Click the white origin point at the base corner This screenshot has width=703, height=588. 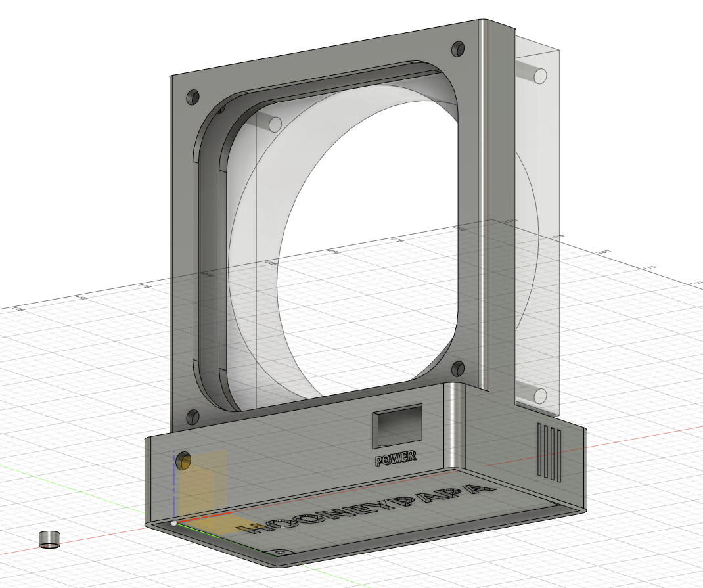[x=173, y=523]
